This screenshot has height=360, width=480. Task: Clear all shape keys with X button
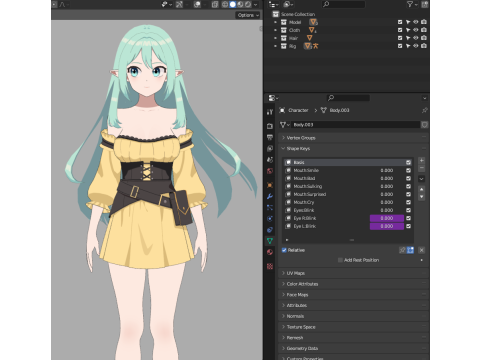(x=421, y=250)
